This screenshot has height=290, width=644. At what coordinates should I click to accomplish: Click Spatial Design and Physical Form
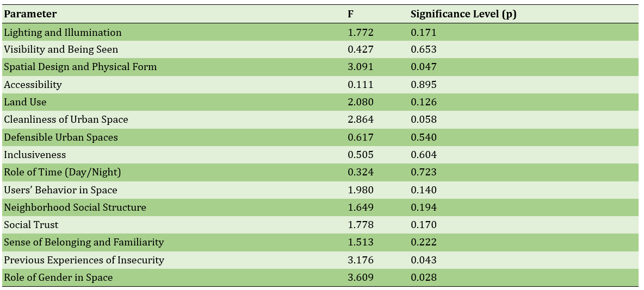pyautogui.click(x=80, y=67)
